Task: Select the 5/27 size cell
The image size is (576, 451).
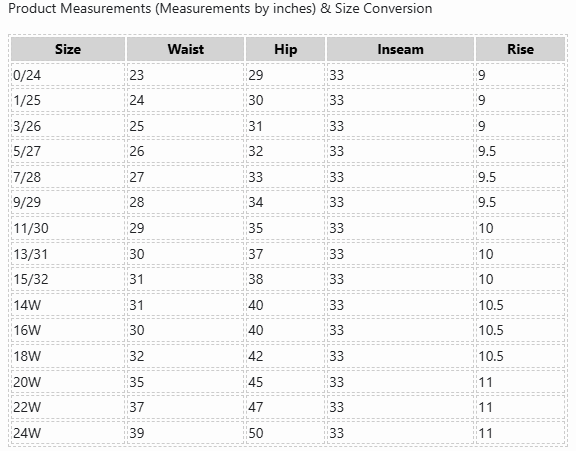Action: [68, 151]
